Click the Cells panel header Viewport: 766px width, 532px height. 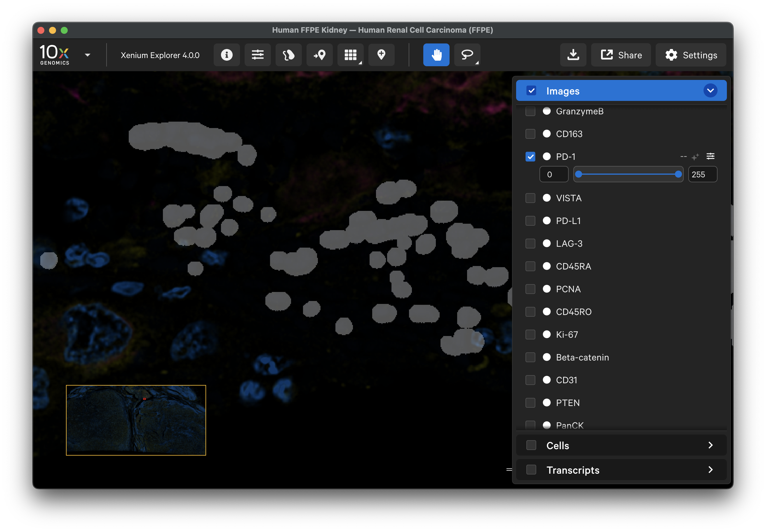tap(621, 445)
